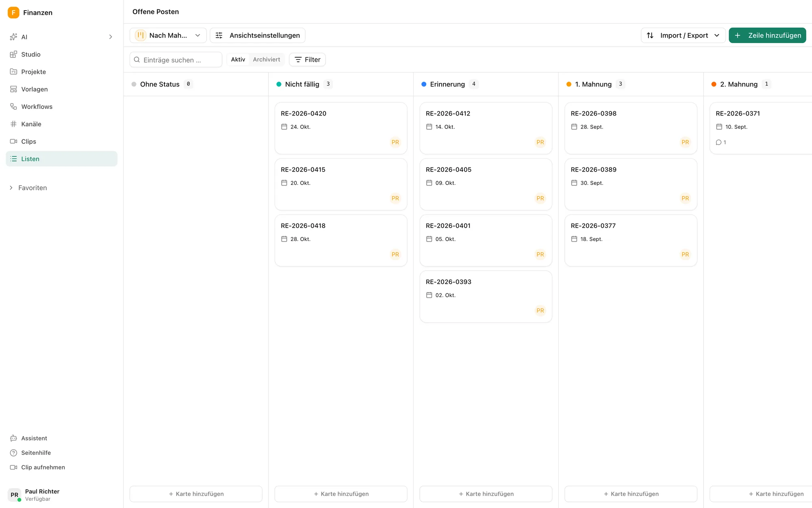This screenshot has width=812, height=508.
Task: Add a card under Ohne Status
Action: pos(196,494)
